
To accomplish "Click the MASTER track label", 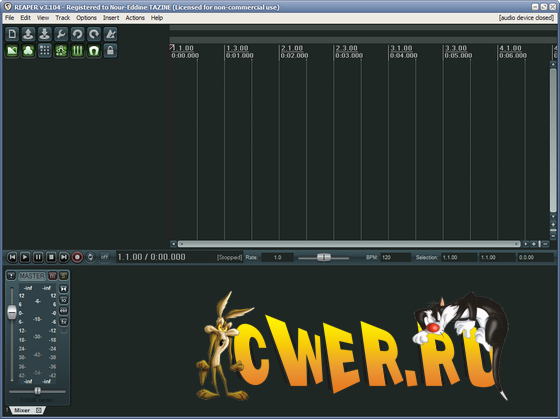I will tap(32, 276).
